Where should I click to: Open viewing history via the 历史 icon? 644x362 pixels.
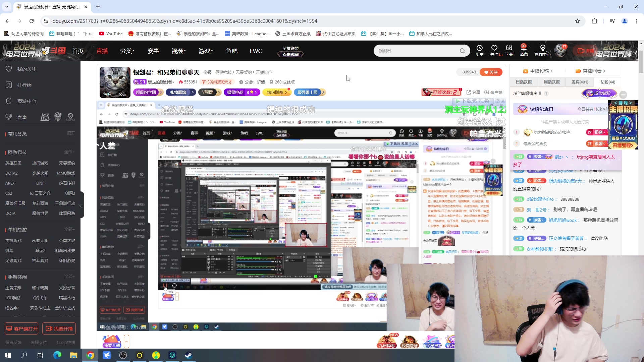click(480, 50)
